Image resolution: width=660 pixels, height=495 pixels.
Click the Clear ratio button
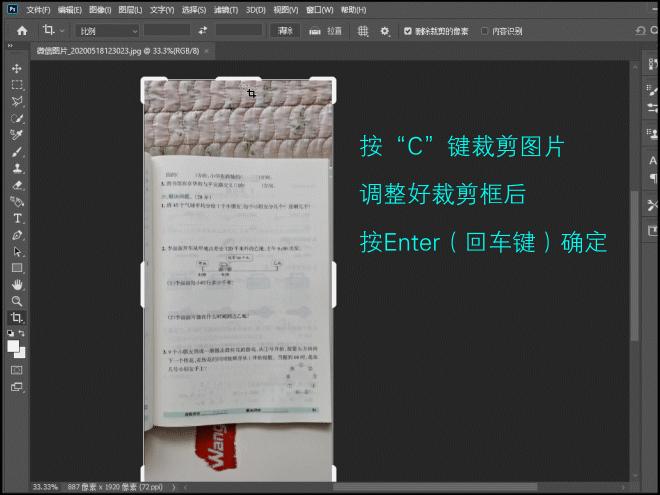[285, 31]
